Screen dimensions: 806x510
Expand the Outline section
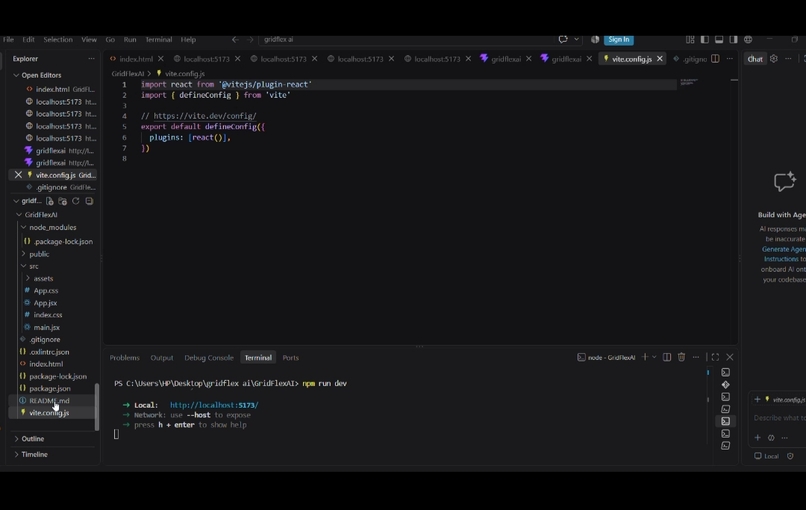click(x=16, y=439)
